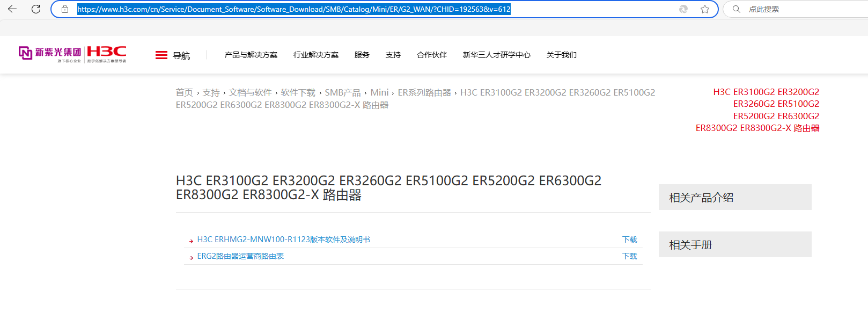Viewport: 868px width, 312px height.
Task: Click the page heading H3C ER3100G2 路由器
Action: 389,187
